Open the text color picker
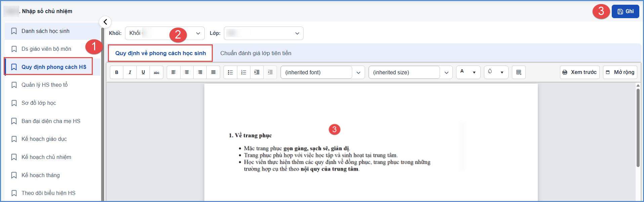Screen dimensions: 644x202 pos(468,72)
